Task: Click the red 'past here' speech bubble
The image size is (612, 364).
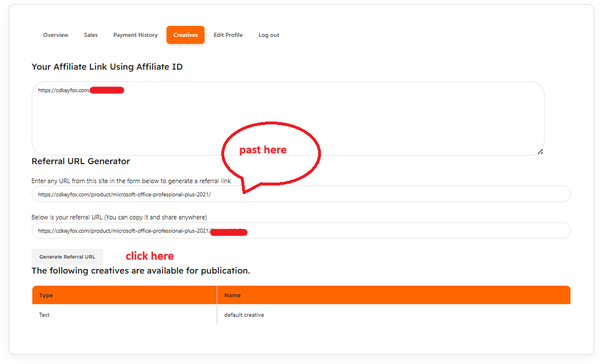Action: (270, 151)
